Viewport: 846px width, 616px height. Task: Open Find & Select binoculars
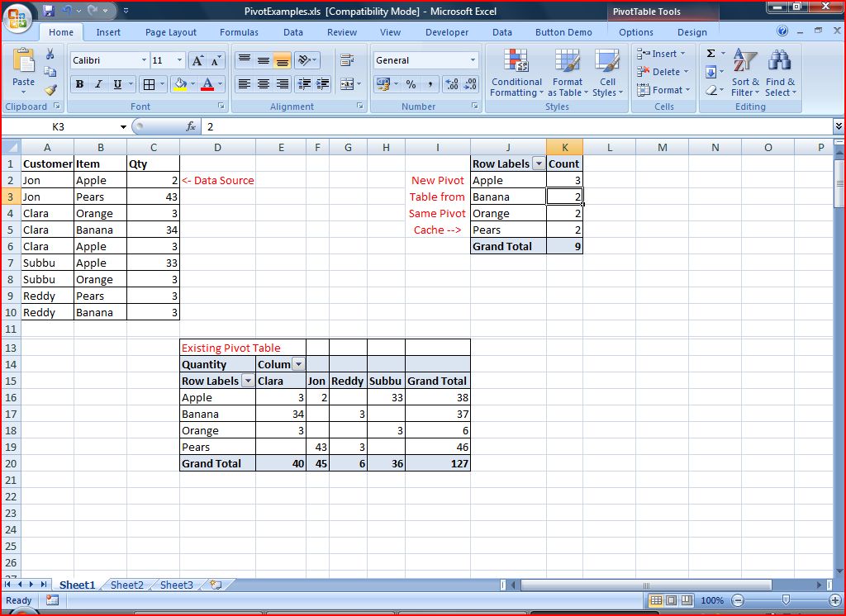780,73
